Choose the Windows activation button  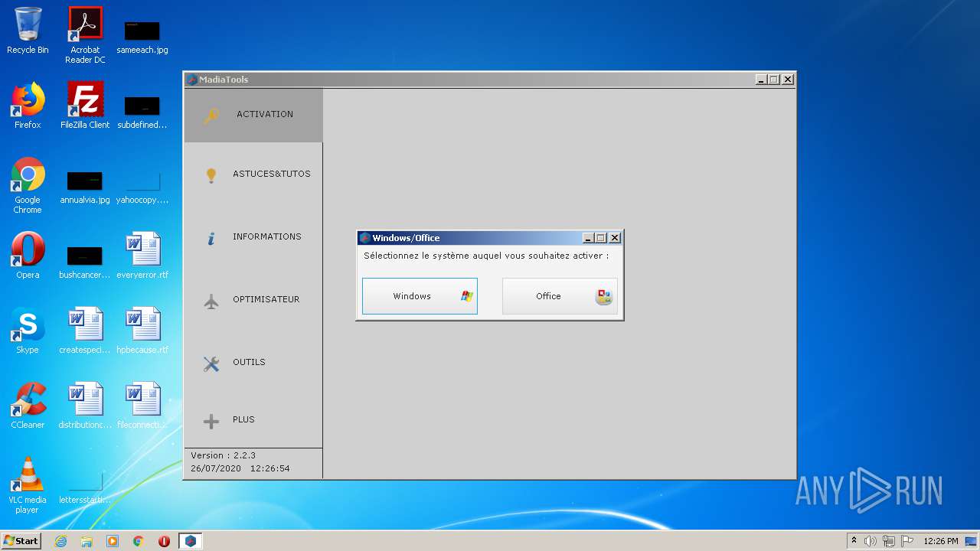point(420,296)
